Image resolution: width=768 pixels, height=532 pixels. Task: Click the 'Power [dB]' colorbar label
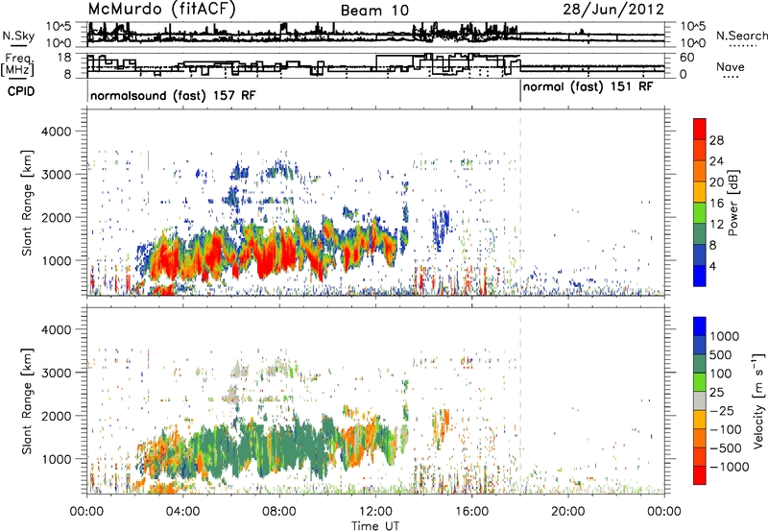(732, 203)
